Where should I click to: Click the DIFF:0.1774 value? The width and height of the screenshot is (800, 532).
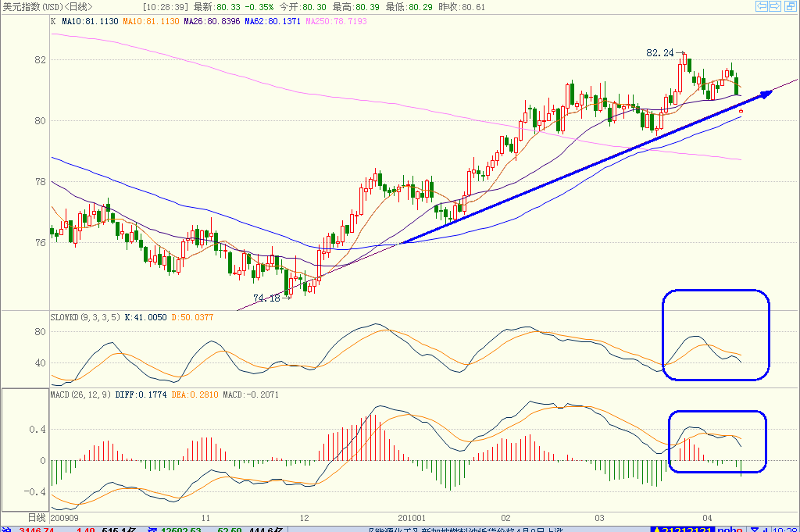point(141,395)
